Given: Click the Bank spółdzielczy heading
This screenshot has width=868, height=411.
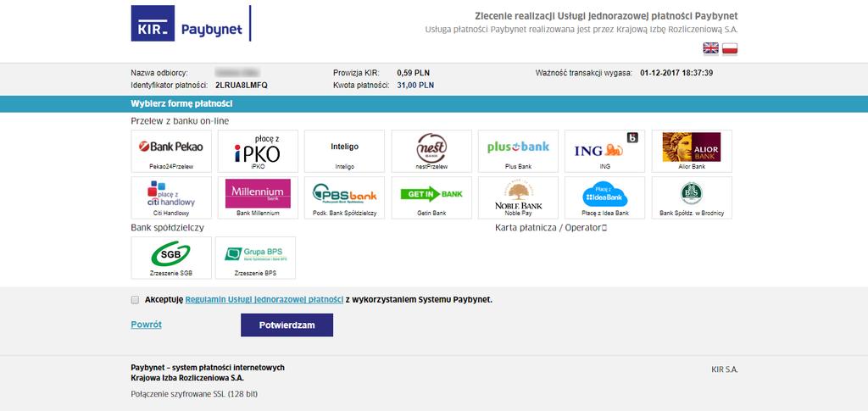Looking at the screenshot, I should [x=168, y=227].
